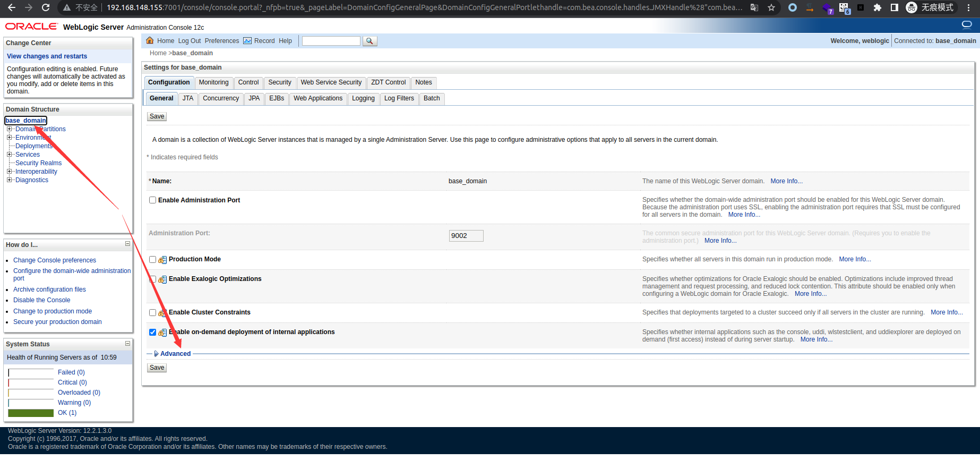Click inside the toolbar search field
Screen dimensions: 980x460
[331, 41]
